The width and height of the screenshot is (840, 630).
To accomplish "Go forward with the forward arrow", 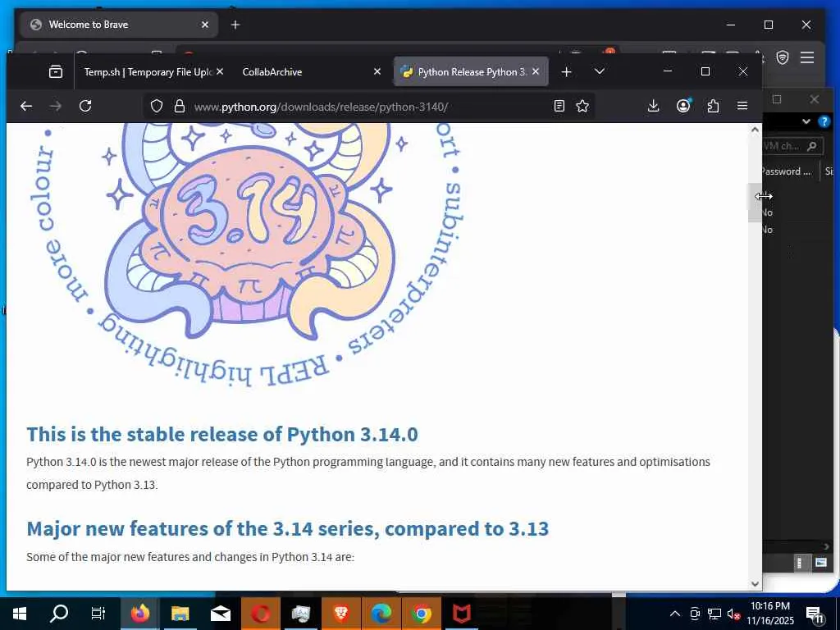I will tap(55, 106).
